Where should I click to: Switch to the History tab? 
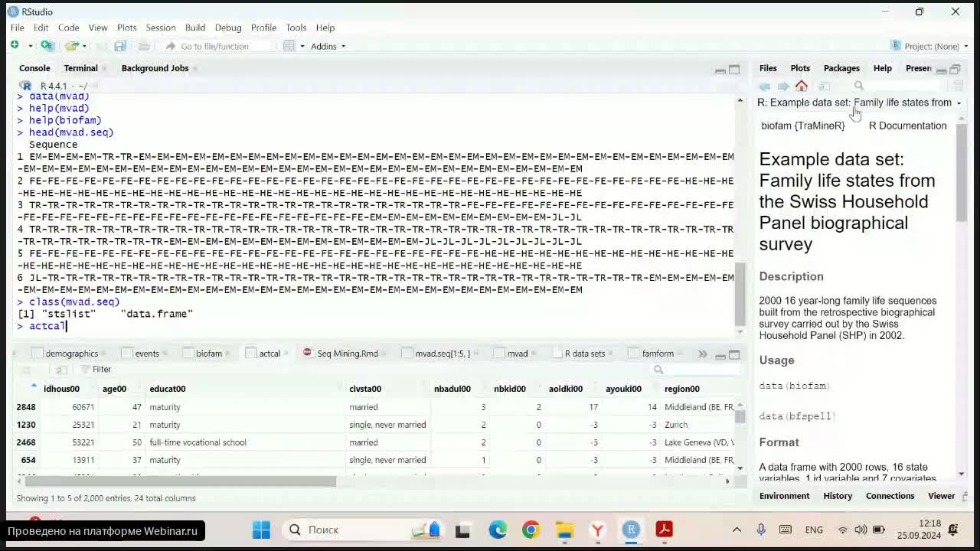pyautogui.click(x=838, y=496)
